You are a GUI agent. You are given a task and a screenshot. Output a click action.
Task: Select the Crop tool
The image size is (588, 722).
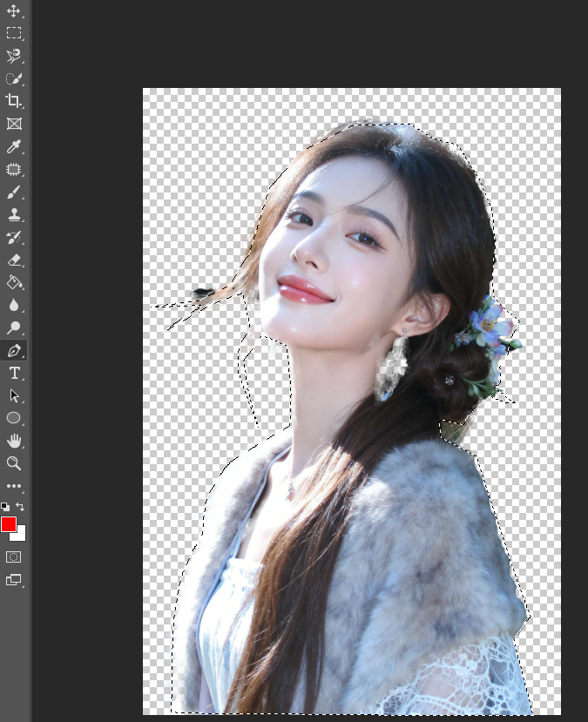click(x=13, y=101)
